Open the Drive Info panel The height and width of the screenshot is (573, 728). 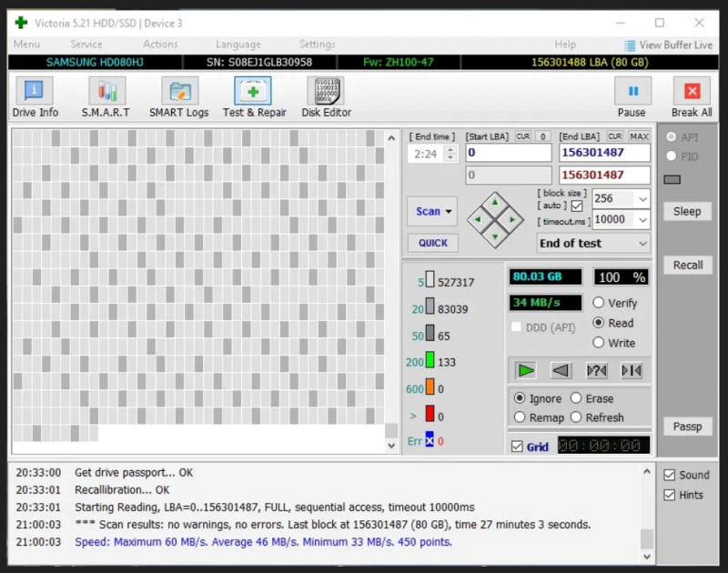point(35,97)
